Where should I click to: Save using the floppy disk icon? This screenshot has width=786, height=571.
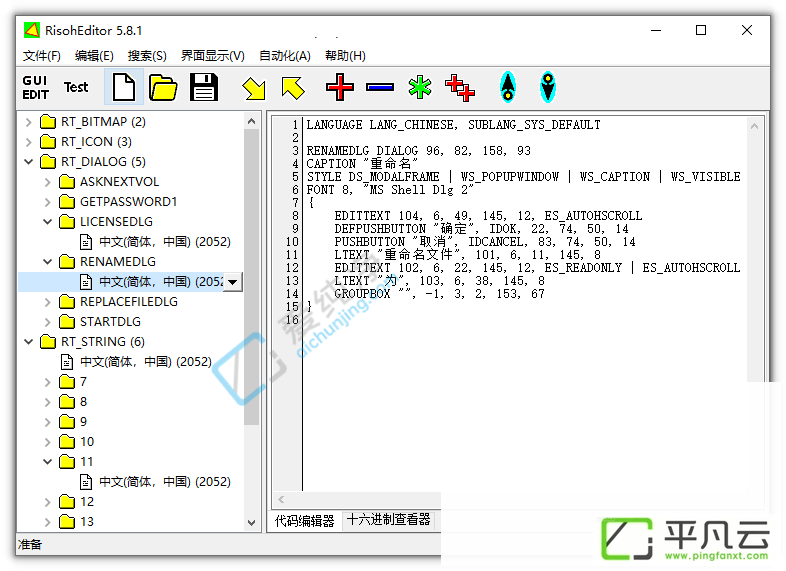pyautogui.click(x=204, y=87)
